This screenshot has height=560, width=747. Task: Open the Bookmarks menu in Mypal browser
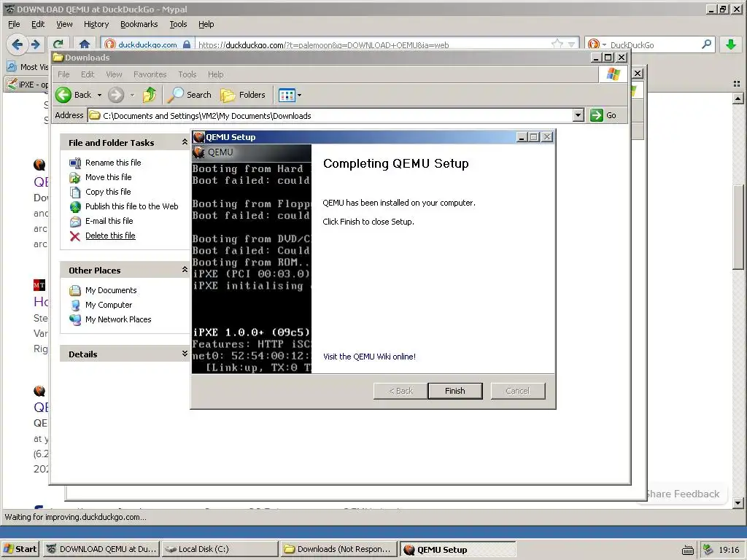click(139, 24)
